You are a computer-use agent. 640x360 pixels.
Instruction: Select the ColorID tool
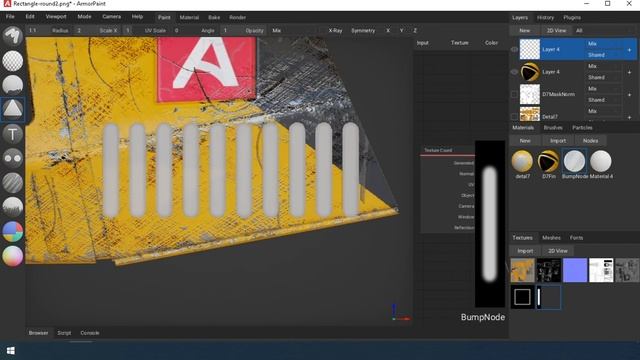13,231
